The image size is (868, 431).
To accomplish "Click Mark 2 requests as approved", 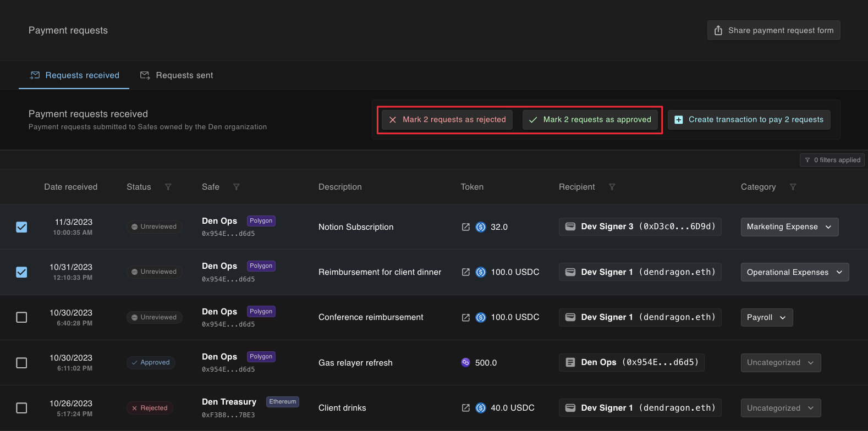I will point(590,120).
